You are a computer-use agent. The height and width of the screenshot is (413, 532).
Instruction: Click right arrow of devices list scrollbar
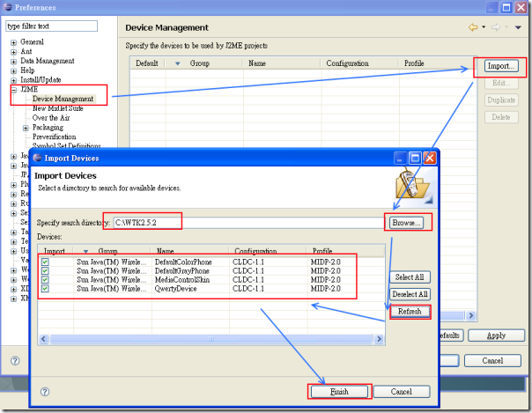point(379,339)
